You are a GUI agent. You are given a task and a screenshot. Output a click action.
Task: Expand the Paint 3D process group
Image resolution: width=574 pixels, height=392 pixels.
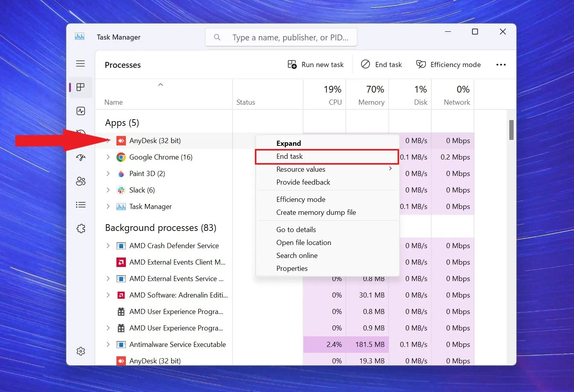click(x=108, y=174)
